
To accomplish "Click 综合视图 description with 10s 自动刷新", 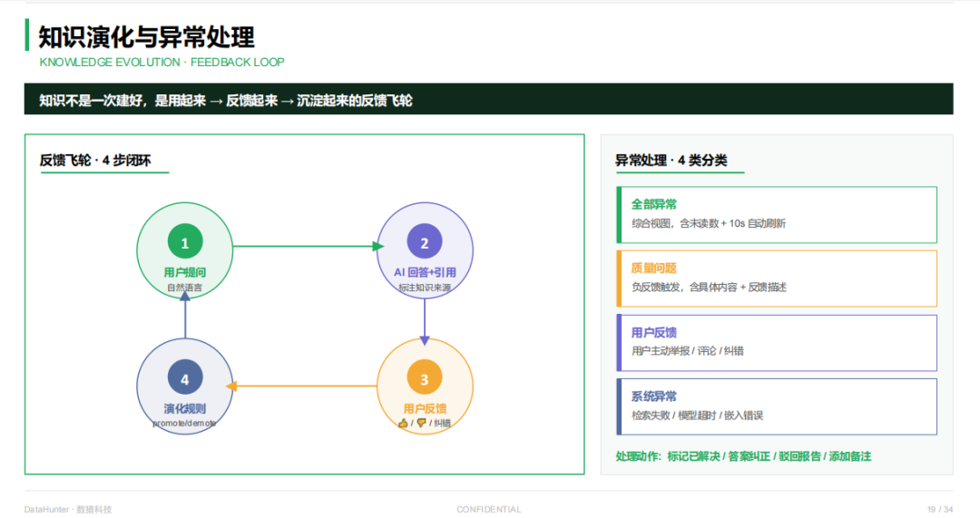I will tap(708, 223).
